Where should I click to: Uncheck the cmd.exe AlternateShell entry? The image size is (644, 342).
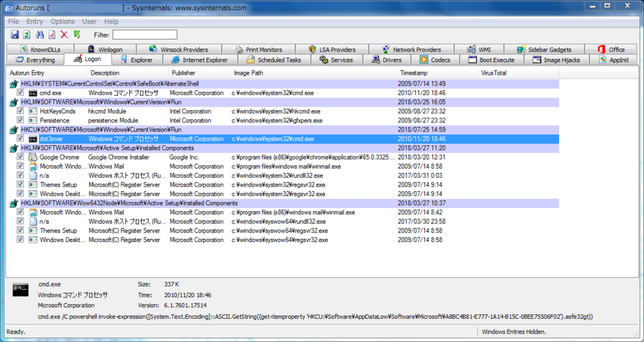(x=20, y=93)
